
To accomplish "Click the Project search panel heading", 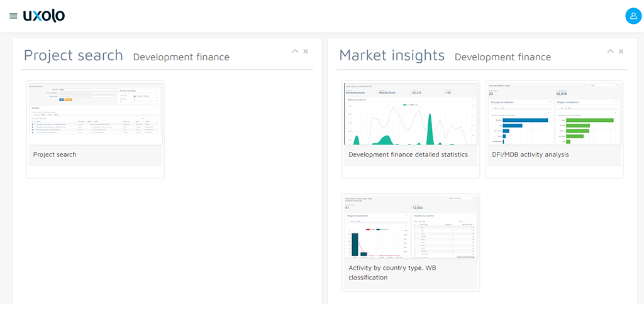I will [x=74, y=55].
